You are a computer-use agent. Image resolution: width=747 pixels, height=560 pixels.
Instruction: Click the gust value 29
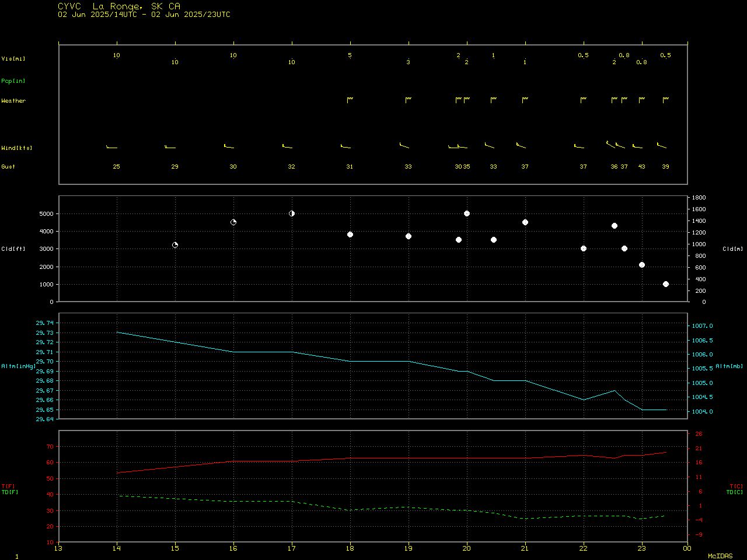[175, 167]
